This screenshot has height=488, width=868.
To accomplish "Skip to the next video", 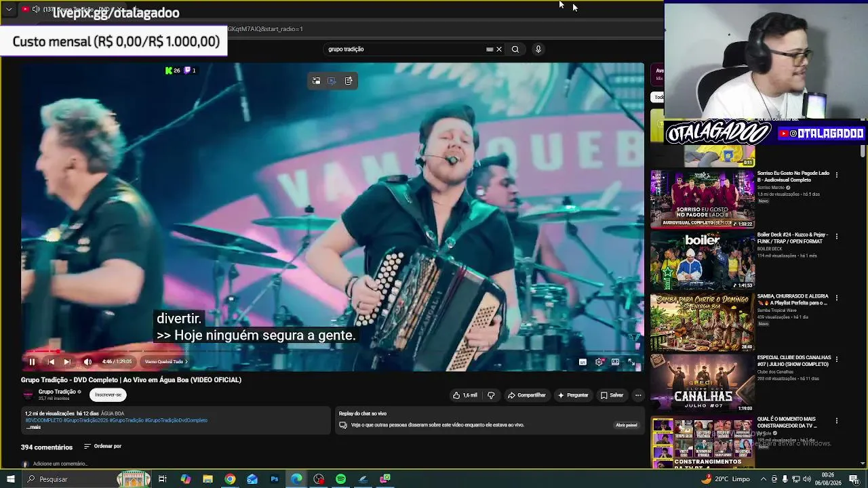I will point(67,362).
